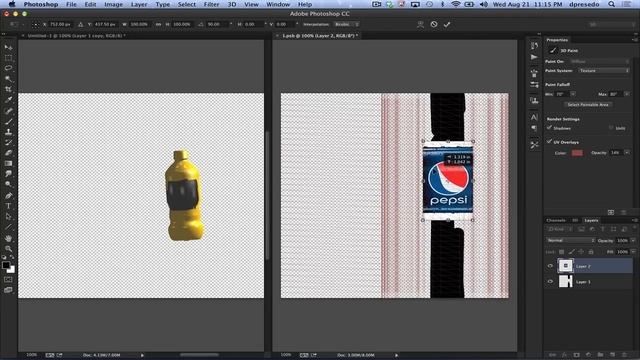Switch to the 1.psb document tab
640x360 pixels.
320,36
